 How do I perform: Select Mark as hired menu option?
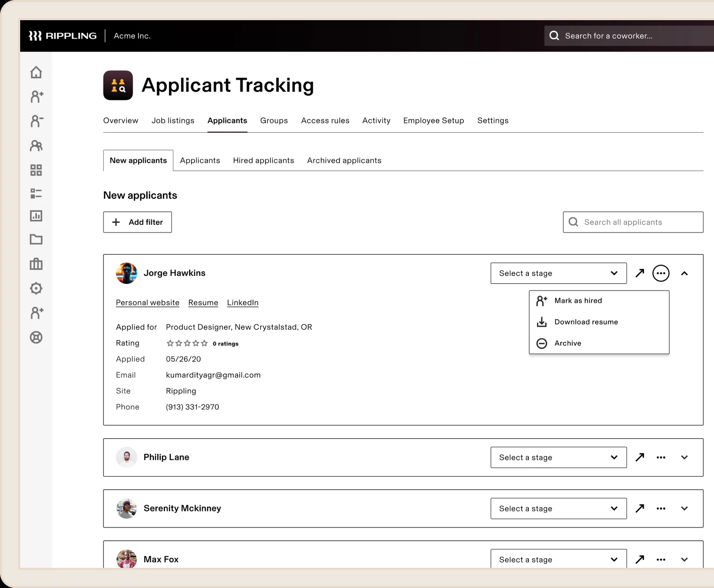(599, 301)
